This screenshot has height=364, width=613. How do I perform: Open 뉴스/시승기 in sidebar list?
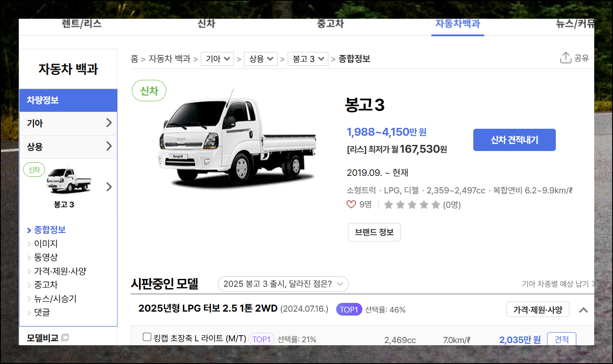pyautogui.click(x=55, y=299)
